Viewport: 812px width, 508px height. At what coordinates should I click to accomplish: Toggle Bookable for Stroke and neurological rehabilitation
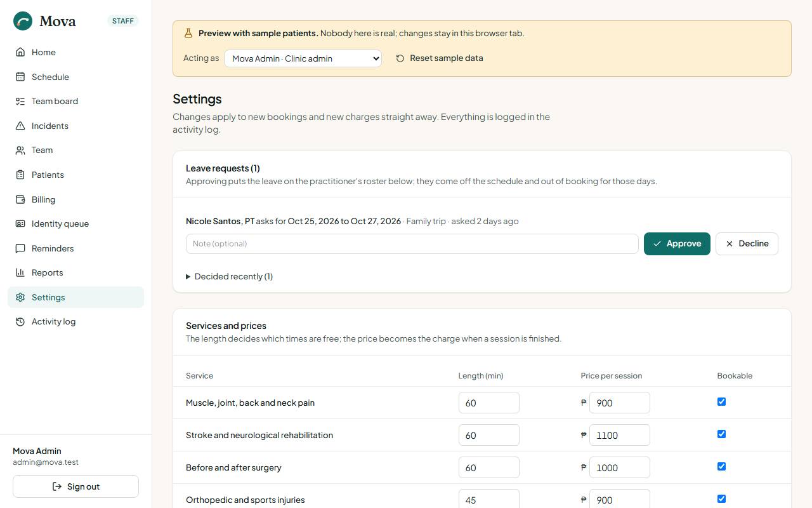pyautogui.click(x=721, y=434)
